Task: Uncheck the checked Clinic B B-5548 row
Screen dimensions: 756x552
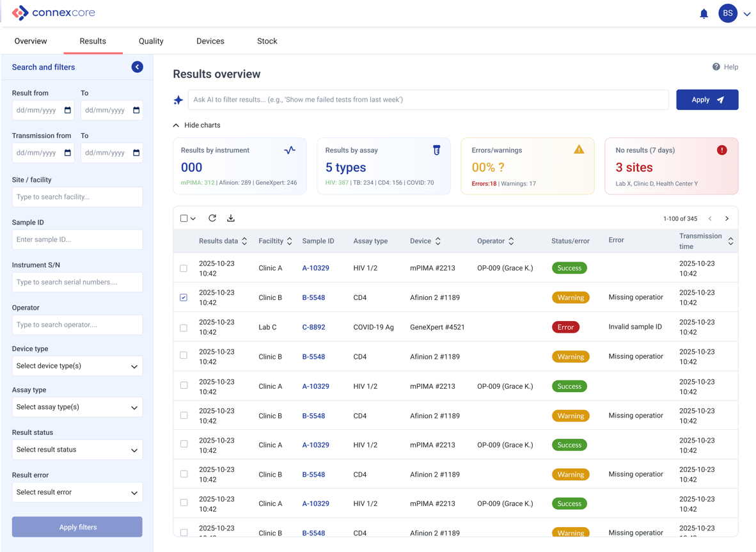Action: tap(184, 297)
